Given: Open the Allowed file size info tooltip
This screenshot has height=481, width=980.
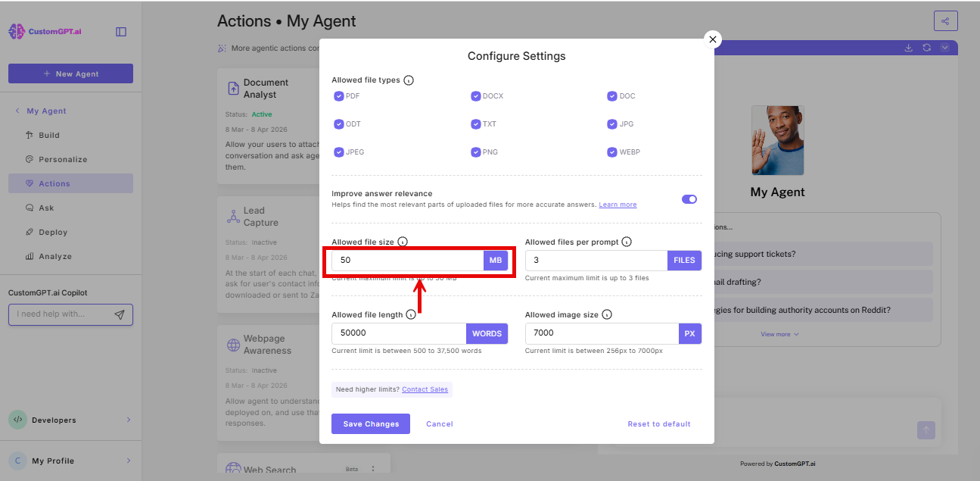Looking at the screenshot, I should coord(401,242).
